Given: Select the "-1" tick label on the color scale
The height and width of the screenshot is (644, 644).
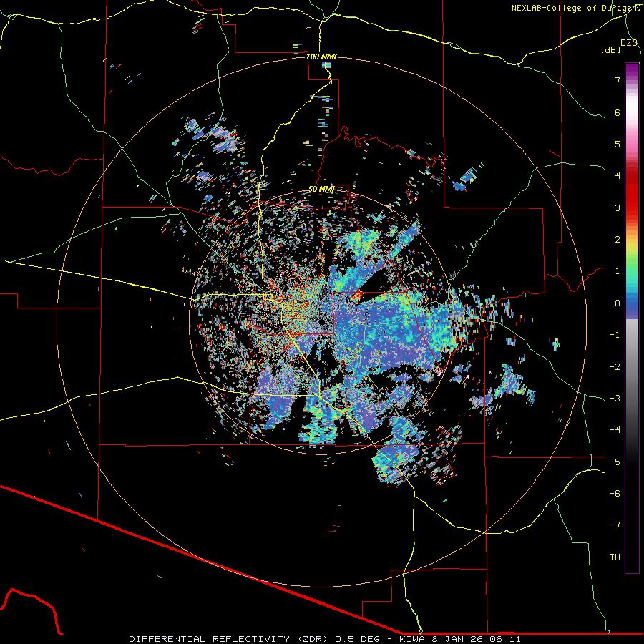Looking at the screenshot, I should click(615, 335).
